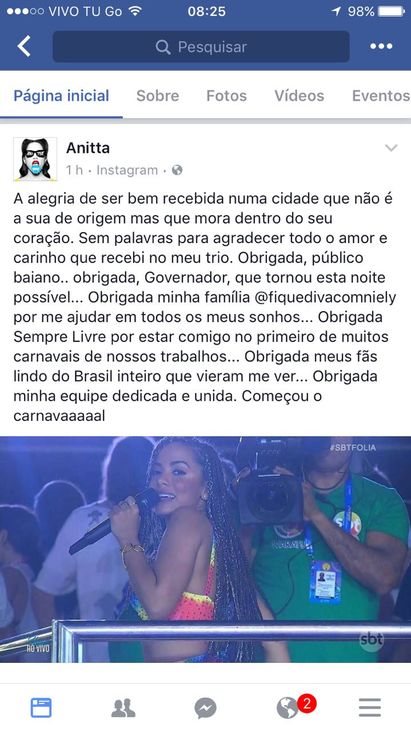The height and width of the screenshot is (732, 411).
Task: Open Anitta's profile picture thumbnail
Action: pos(35,159)
